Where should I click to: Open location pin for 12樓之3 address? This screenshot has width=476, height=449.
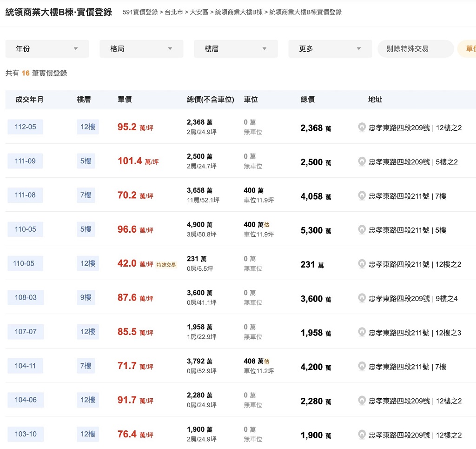coord(362,332)
